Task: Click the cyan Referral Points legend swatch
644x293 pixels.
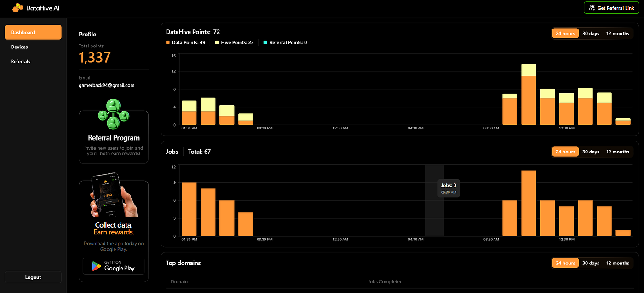Action: click(265, 42)
